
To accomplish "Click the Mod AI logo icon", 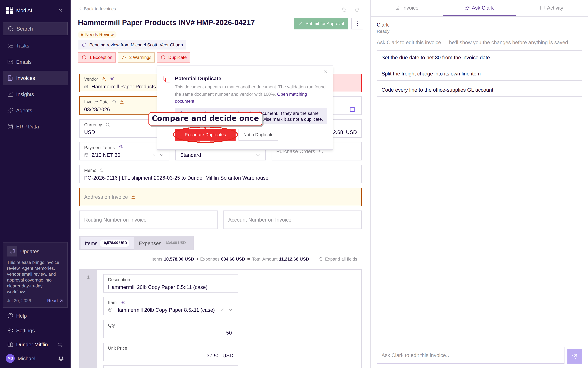I will coord(10,10).
